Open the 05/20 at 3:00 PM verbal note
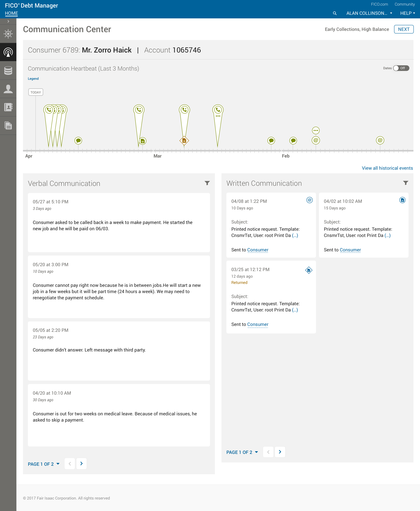The width and height of the screenshot is (420, 511). click(x=119, y=287)
